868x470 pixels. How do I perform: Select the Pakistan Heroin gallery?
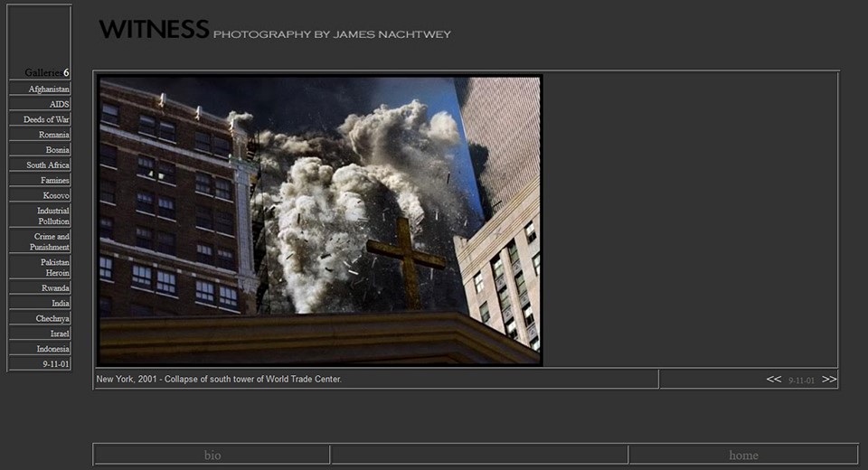pyautogui.click(x=55, y=268)
